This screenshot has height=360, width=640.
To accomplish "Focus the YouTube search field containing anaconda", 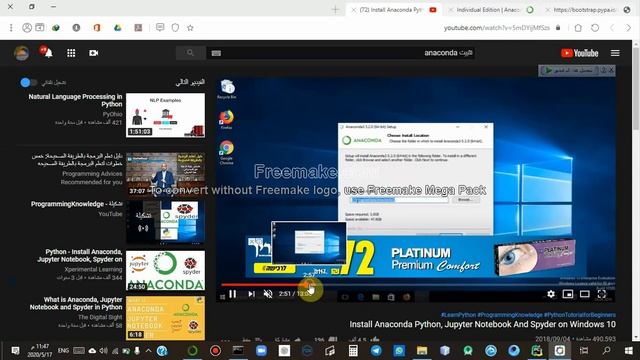I will click(x=340, y=53).
